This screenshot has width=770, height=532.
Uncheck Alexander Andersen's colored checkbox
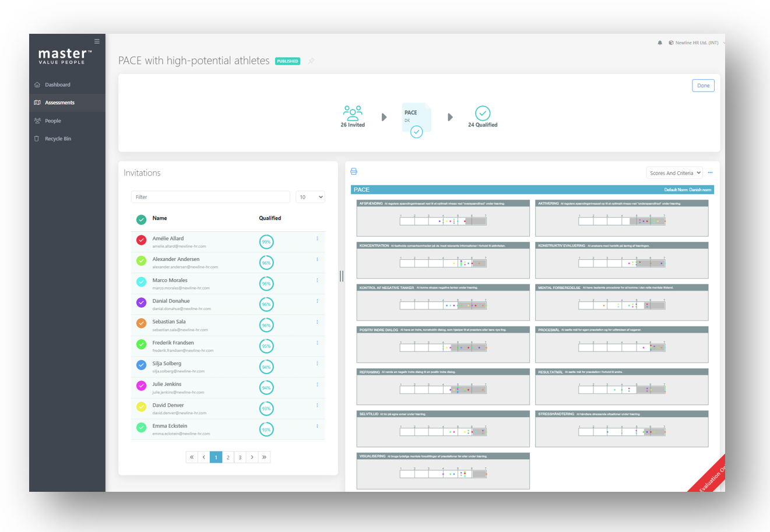click(x=141, y=261)
